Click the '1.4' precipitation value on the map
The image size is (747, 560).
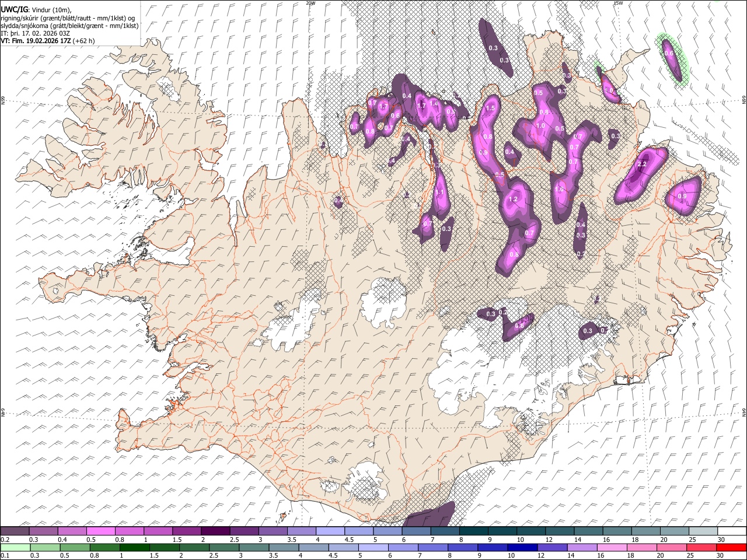pos(434,103)
